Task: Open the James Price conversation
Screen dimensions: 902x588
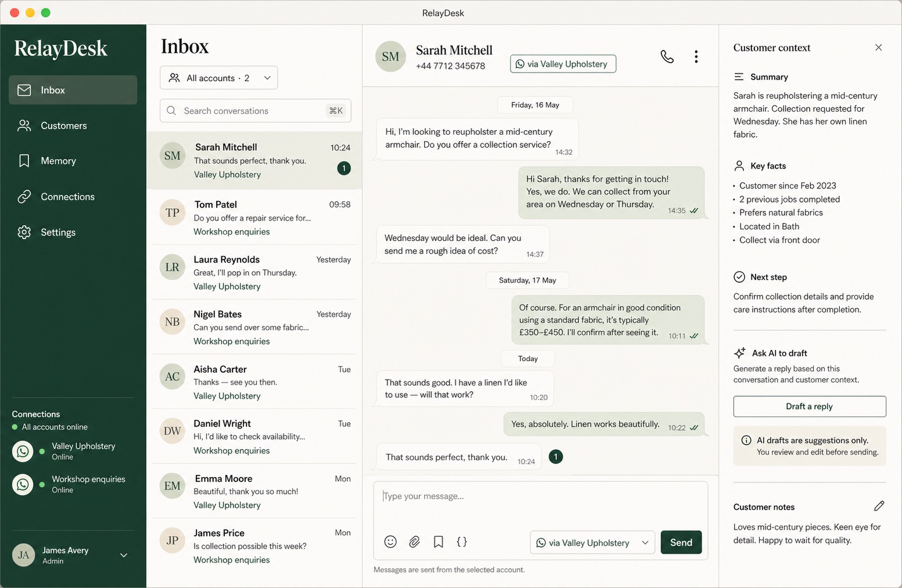Action: pyautogui.click(x=254, y=546)
